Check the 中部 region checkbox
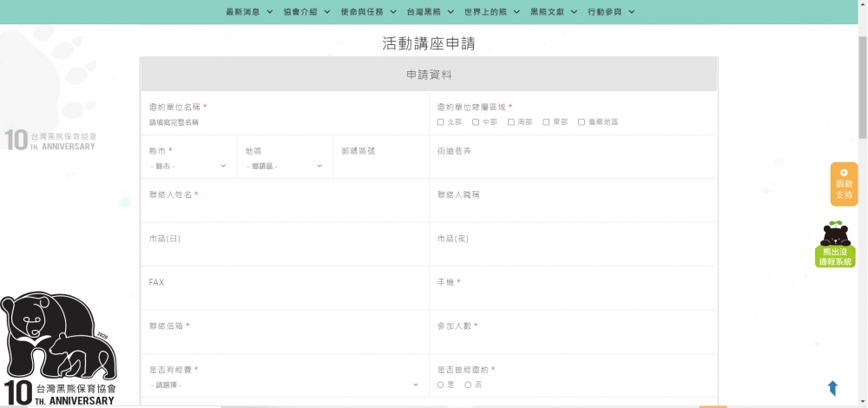The image size is (868, 408). point(476,122)
